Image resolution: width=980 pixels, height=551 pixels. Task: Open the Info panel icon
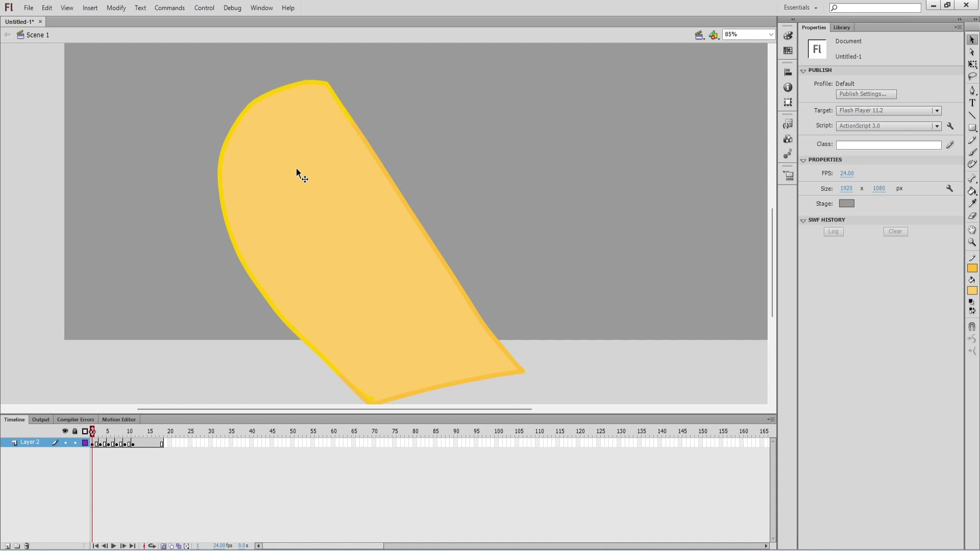point(788,87)
